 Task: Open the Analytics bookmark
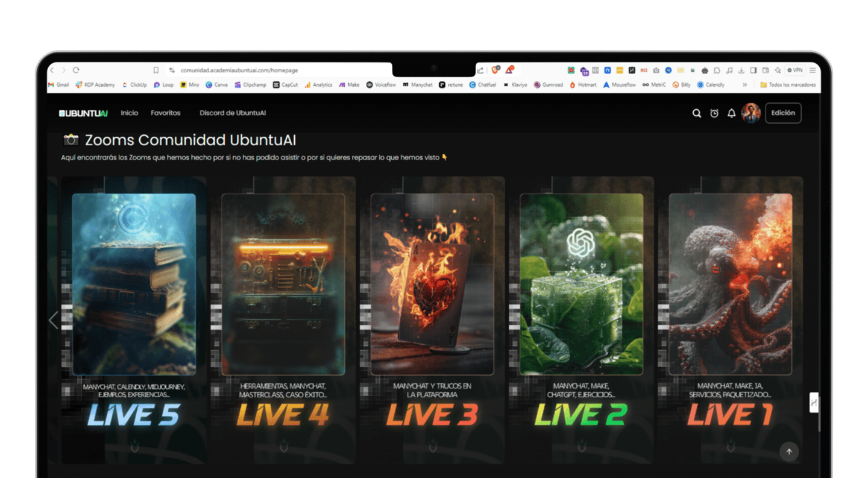coord(318,85)
